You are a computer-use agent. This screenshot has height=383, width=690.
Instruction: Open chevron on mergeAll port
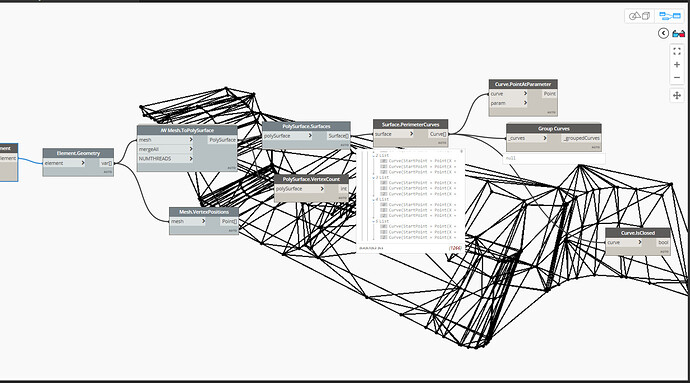point(191,149)
